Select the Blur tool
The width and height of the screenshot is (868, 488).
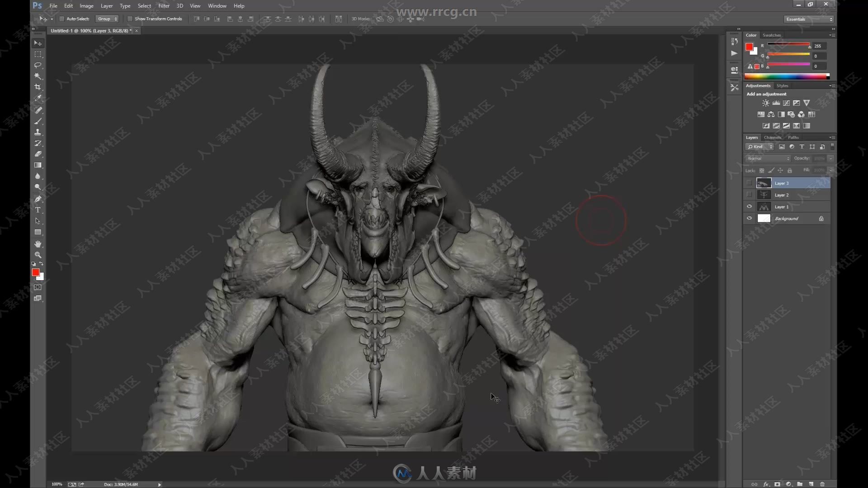point(38,176)
